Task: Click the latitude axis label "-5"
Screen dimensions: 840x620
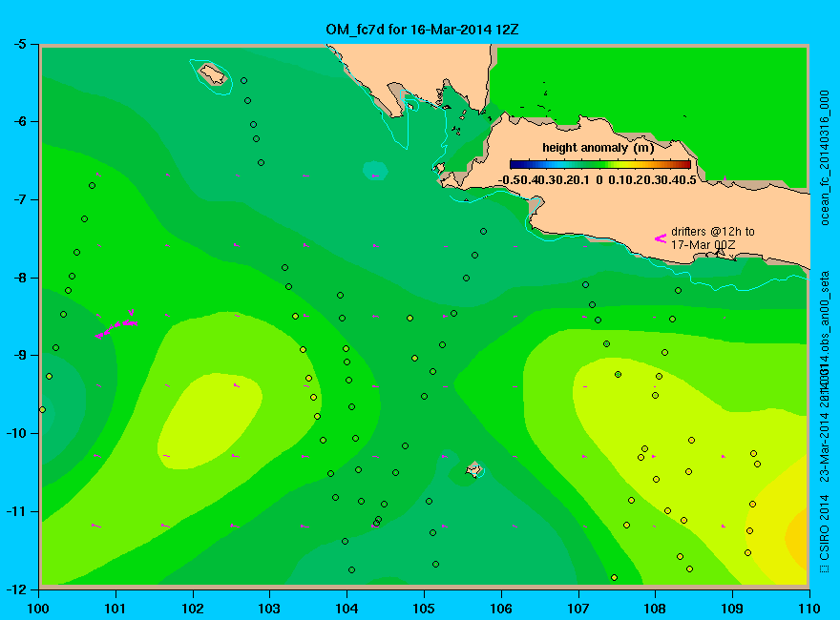Action: click(x=19, y=45)
